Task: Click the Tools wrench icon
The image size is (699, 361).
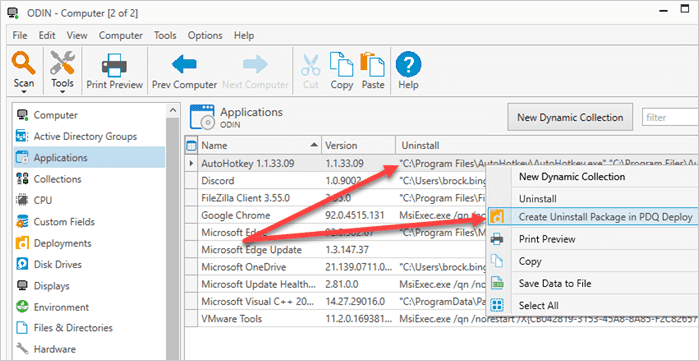Action: [x=62, y=63]
